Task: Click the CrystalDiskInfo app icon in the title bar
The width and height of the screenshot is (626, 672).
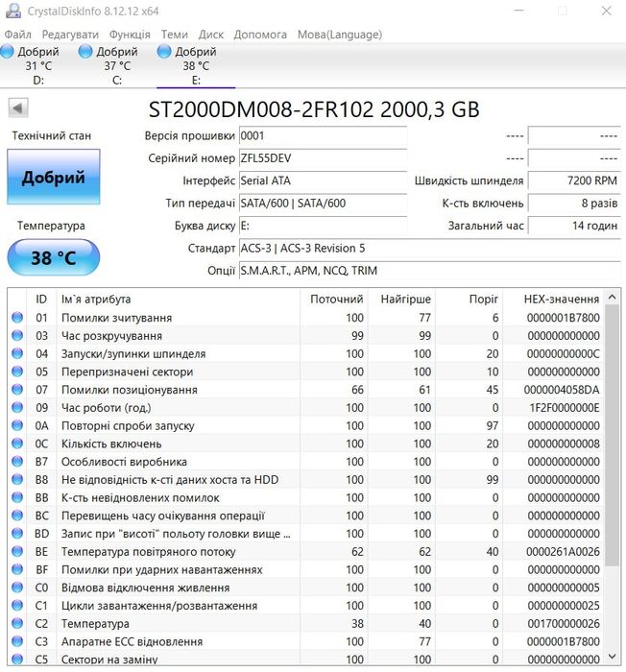Action: pyautogui.click(x=13, y=11)
